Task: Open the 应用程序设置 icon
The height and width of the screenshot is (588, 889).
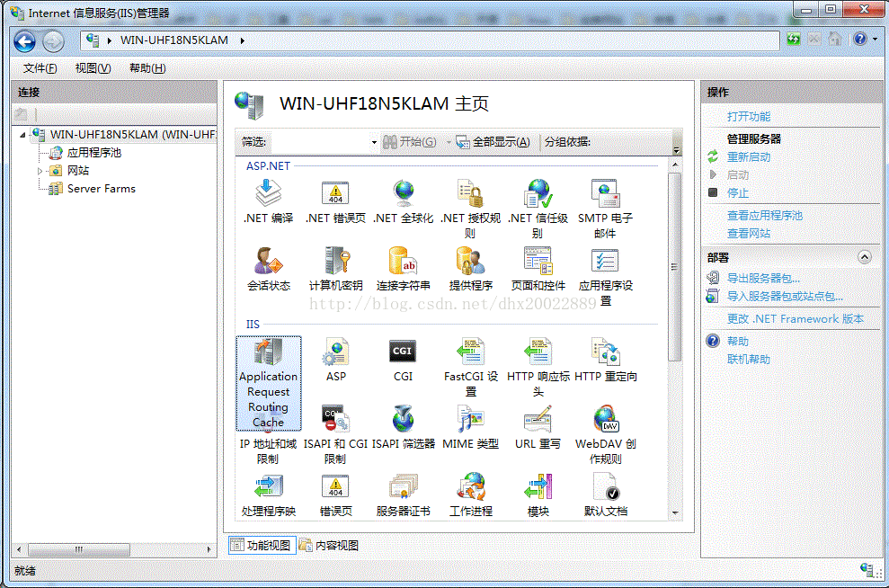Action: pyautogui.click(x=606, y=261)
